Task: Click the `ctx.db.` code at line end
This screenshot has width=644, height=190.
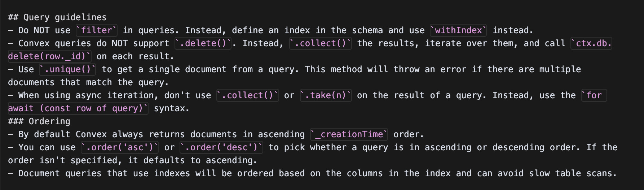Action: coord(591,43)
